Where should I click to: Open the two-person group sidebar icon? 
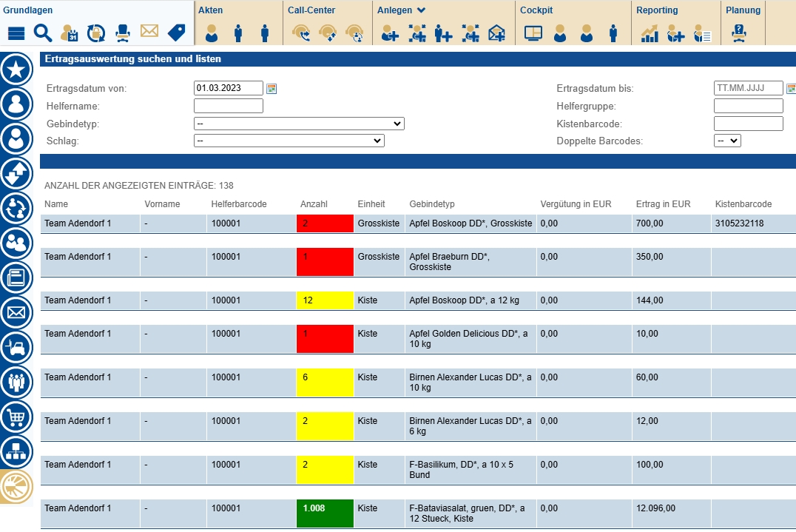(x=16, y=243)
